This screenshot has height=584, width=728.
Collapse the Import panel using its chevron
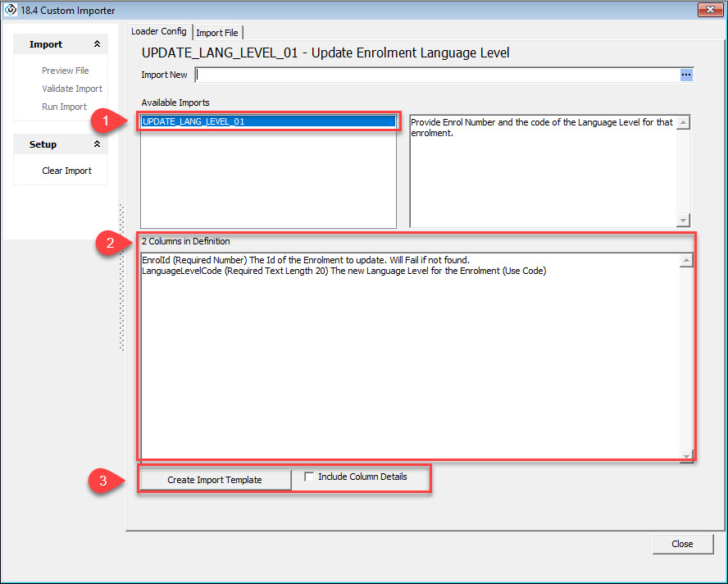click(97, 44)
